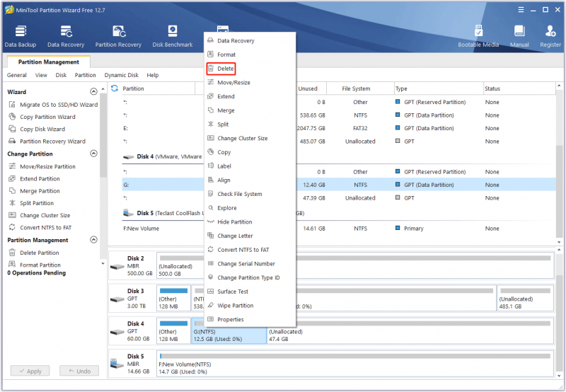Refresh the partition list icon
The image size is (566, 392).
coord(115,88)
